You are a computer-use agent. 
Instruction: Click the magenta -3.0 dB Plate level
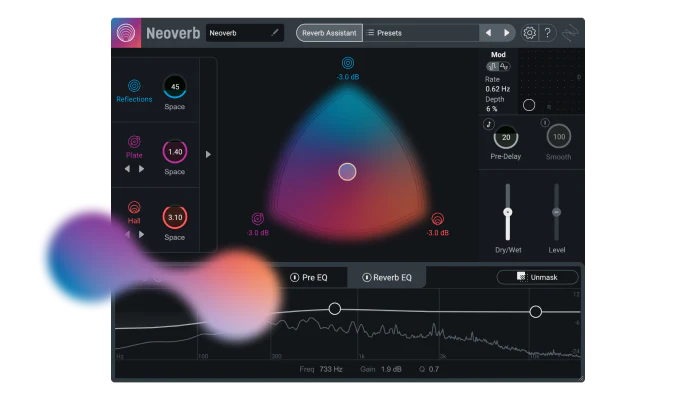tap(258, 233)
